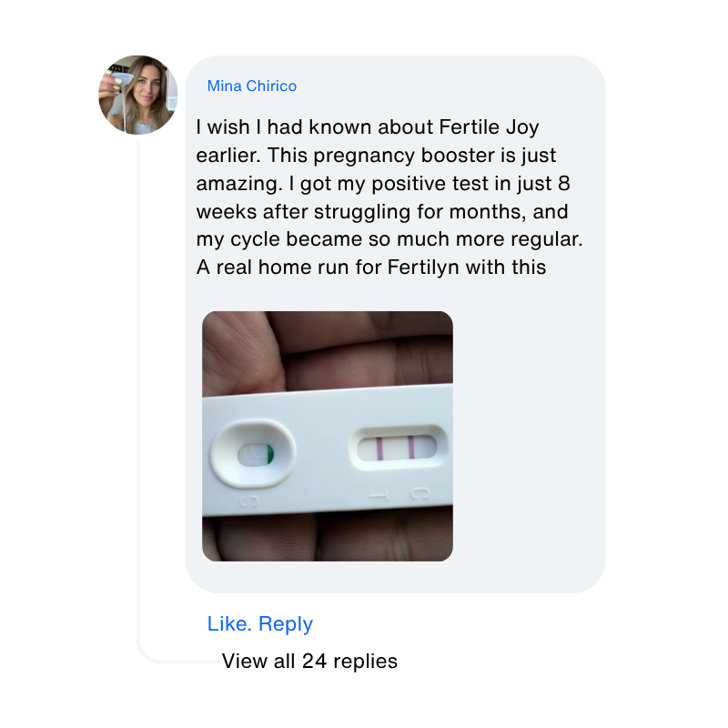Click the two-line result window in photo

[397, 448]
